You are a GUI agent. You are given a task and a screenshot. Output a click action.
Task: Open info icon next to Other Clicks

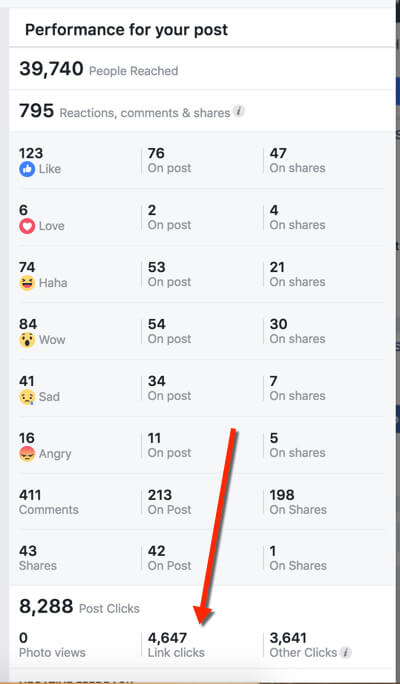point(345,652)
